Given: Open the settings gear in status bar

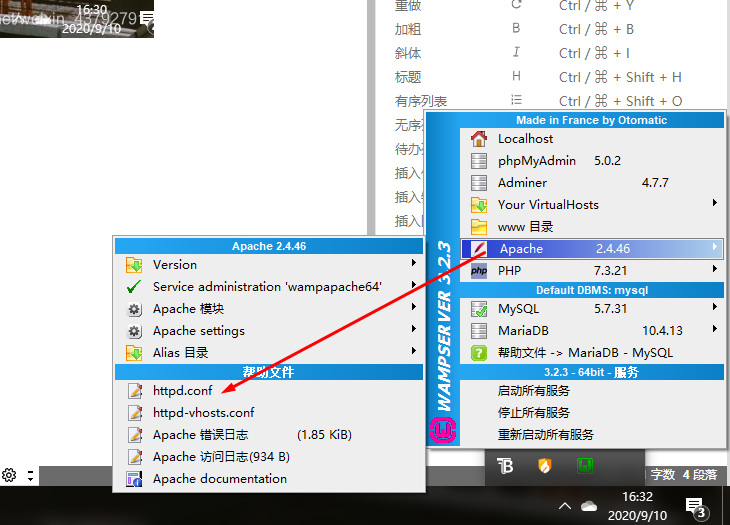Looking at the screenshot, I should (x=9, y=475).
